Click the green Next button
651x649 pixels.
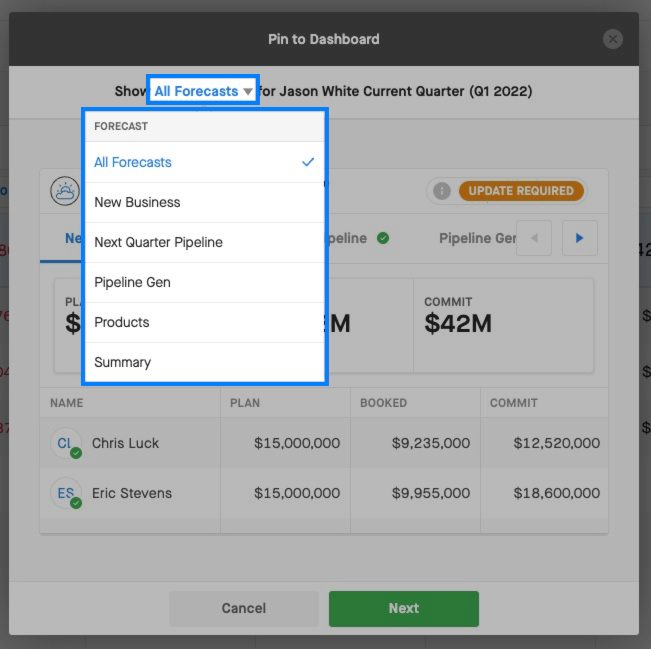pyautogui.click(x=404, y=608)
